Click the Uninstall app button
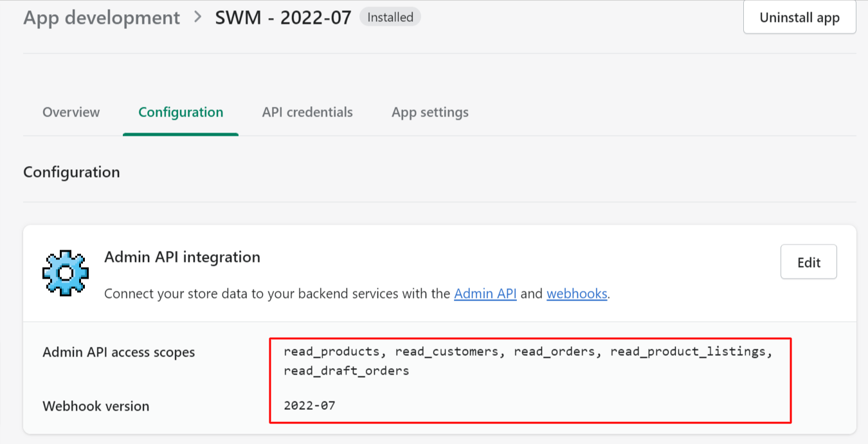The image size is (868, 444). pos(799,17)
